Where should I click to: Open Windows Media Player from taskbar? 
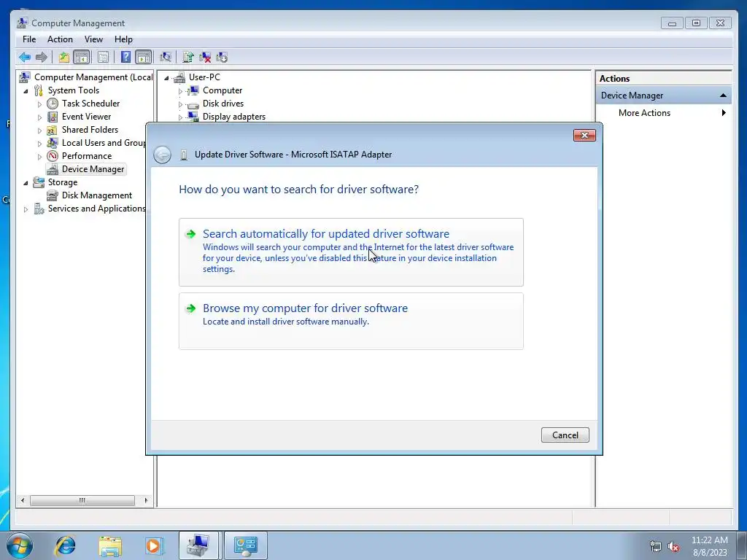154,545
